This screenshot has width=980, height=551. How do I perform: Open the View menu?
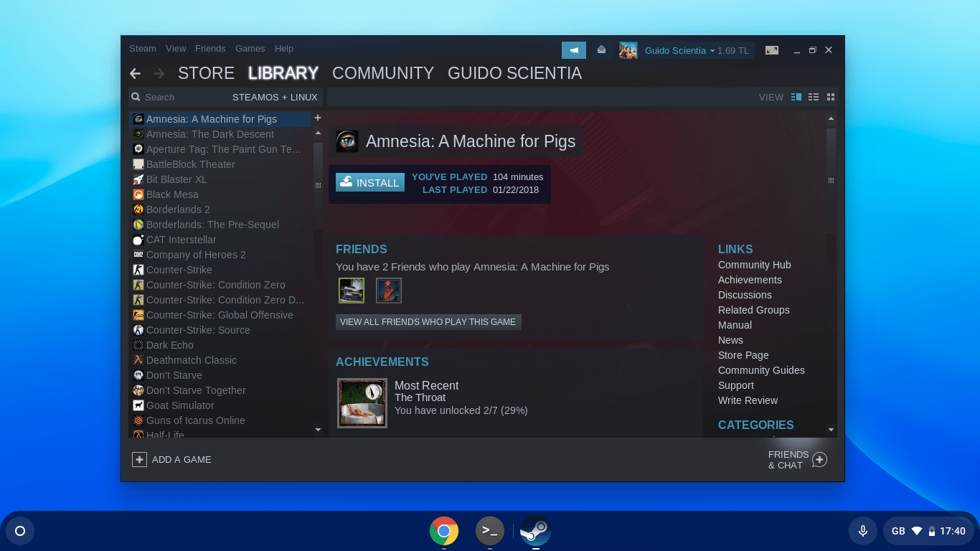click(176, 49)
